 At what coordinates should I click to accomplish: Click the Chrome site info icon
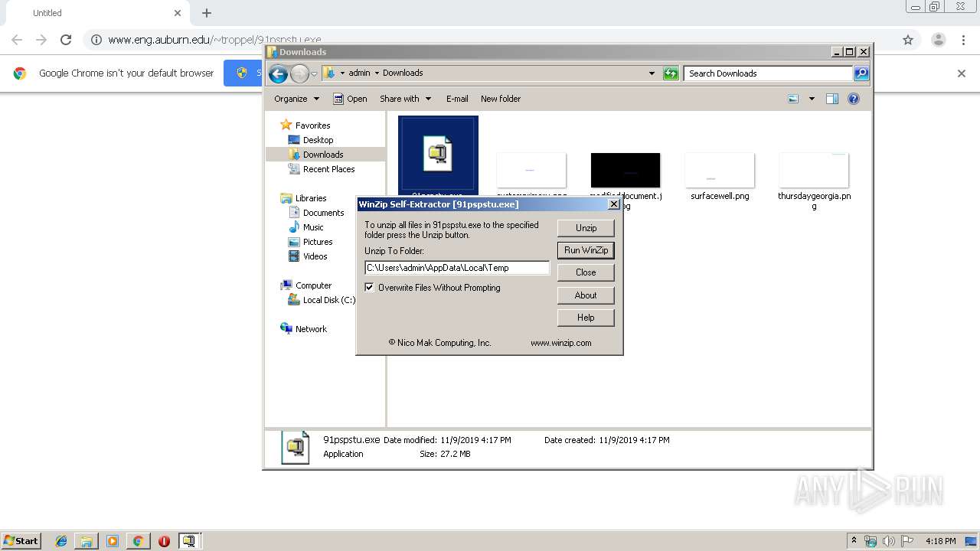point(96,40)
